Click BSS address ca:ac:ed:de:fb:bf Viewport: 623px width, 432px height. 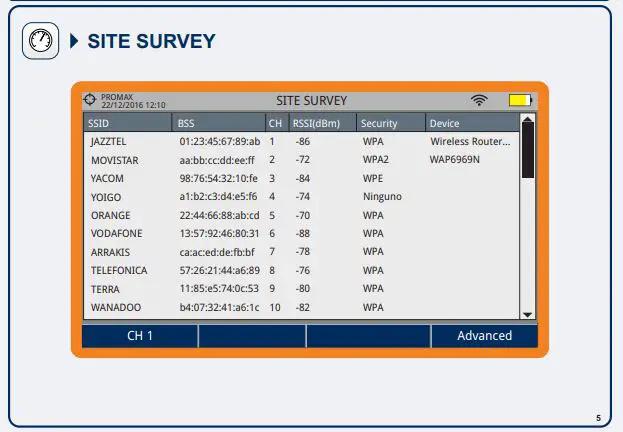click(217, 252)
